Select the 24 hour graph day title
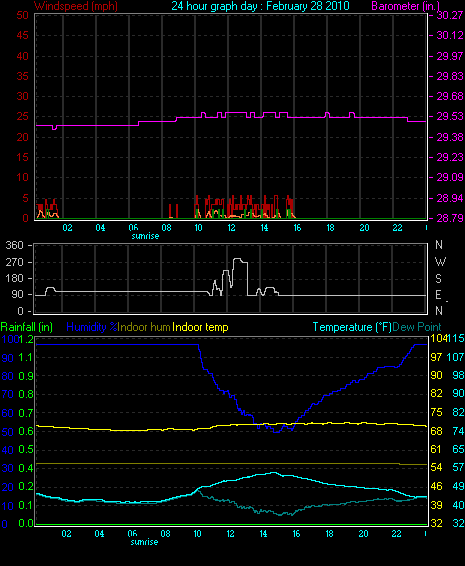 click(260, 6)
